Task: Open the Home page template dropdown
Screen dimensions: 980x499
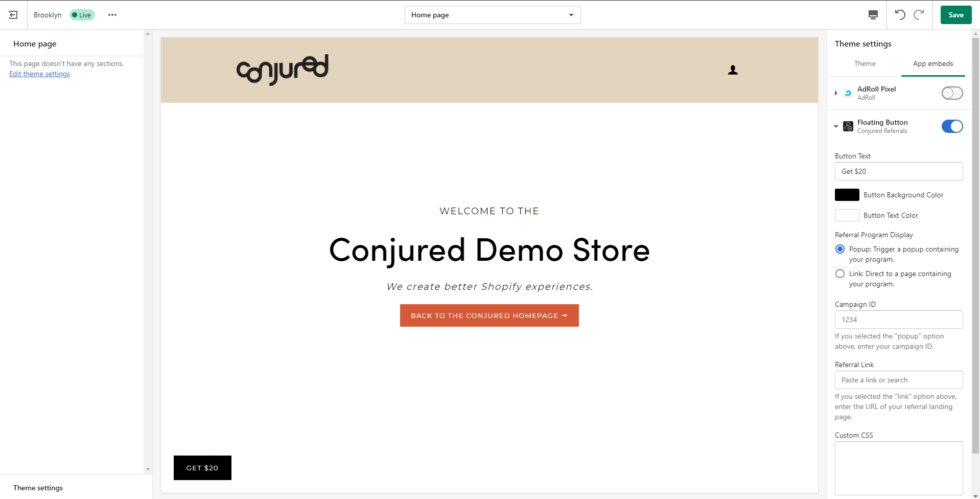Action: point(493,15)
